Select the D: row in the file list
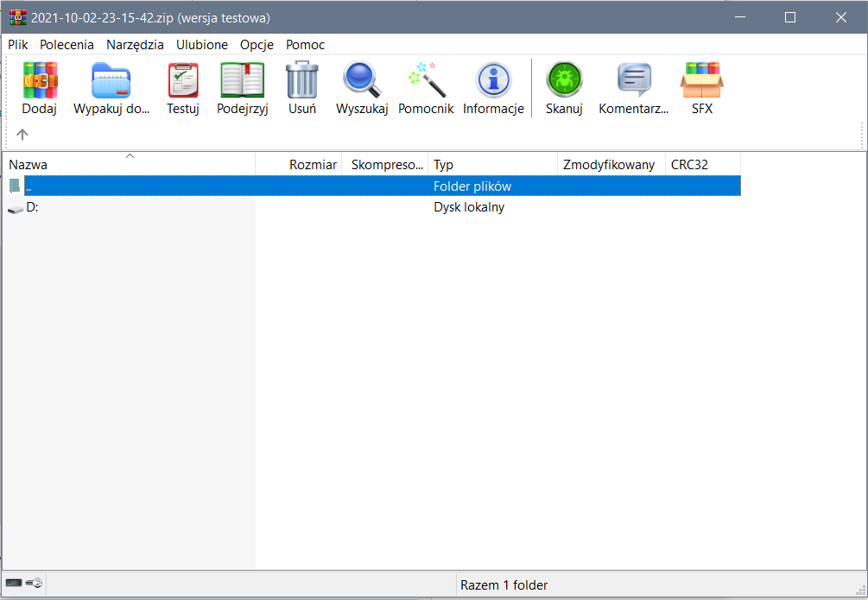This screenshot has width=868, height=600. click(374, 207)
